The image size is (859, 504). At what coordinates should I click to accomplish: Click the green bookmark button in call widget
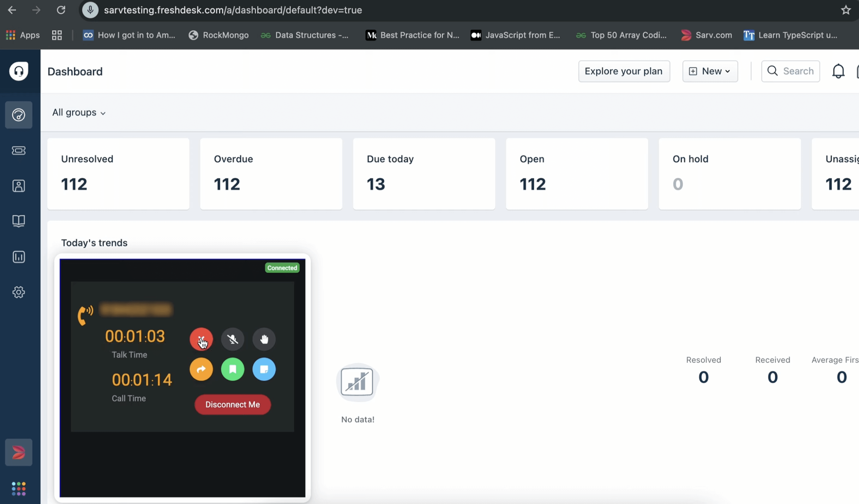pyautogui.click(x=232, y=369)
